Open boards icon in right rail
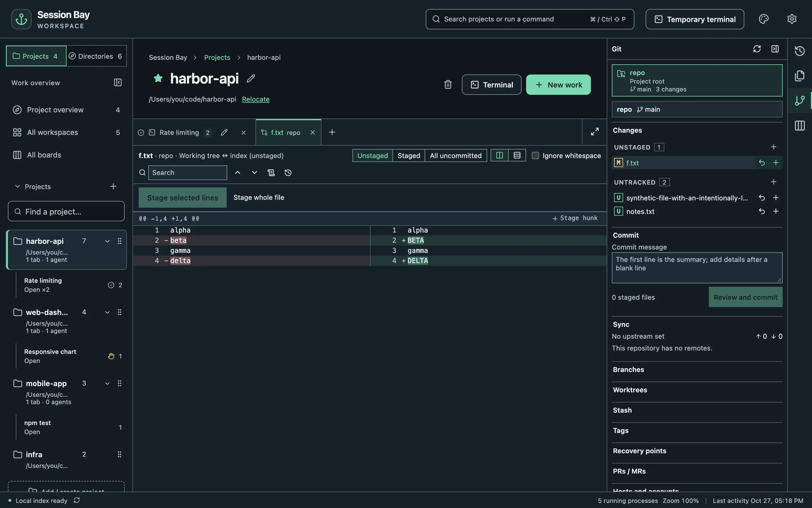Image resolution: width=812 pixels, height=508 pixels. [800, 126]
